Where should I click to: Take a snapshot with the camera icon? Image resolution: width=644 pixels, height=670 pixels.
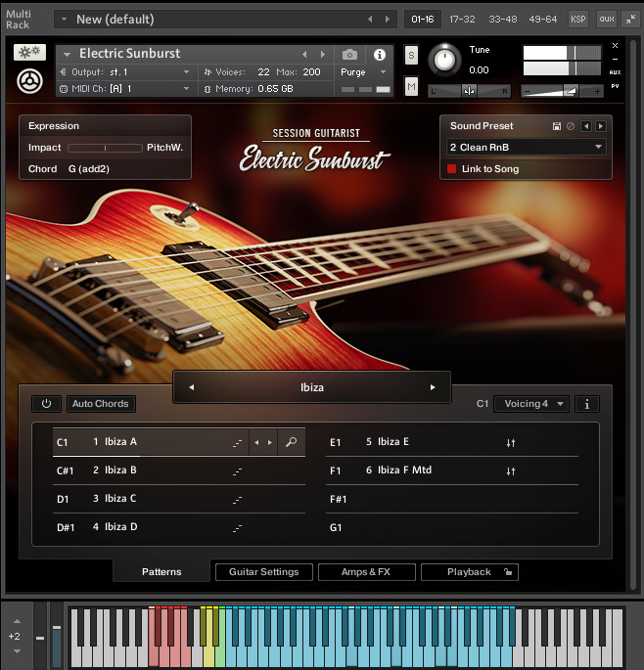349,55
